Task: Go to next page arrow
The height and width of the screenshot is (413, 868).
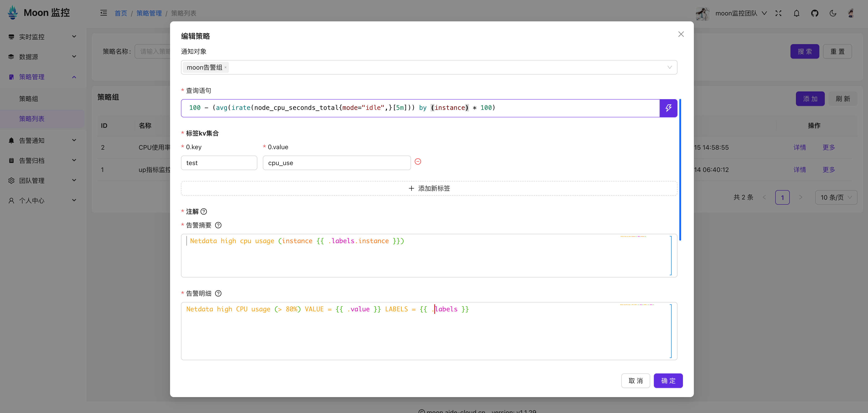Action: (x=801, y=198)
